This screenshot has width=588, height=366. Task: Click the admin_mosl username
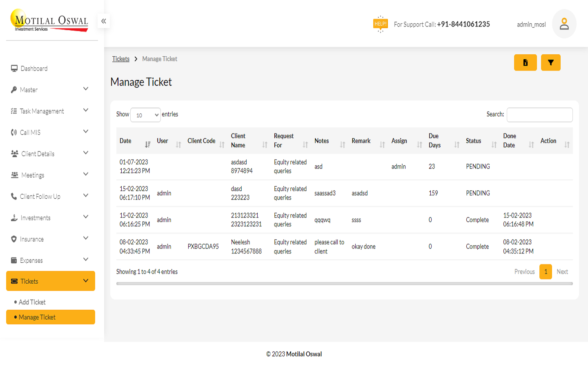[531, 24]
